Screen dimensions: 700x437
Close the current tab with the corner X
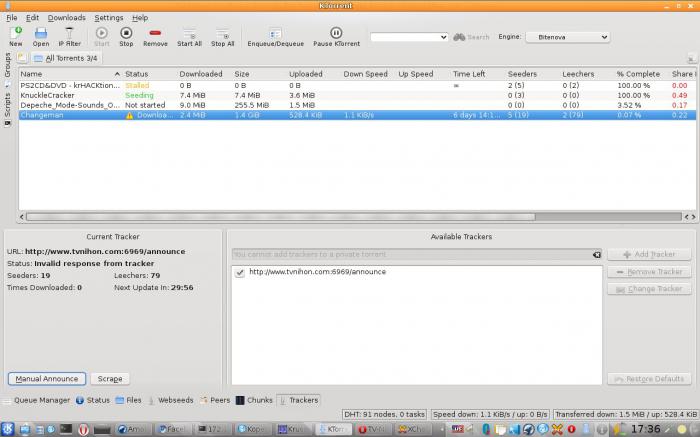click(x=691, y=59)
